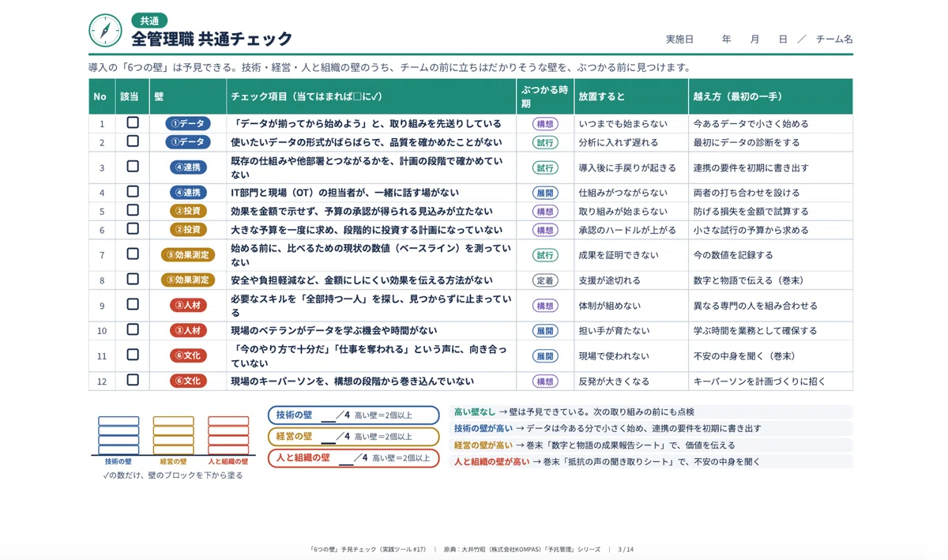Click the blue 技術の壁 block stack
The image size is (948, 560).
pos(118,435)
